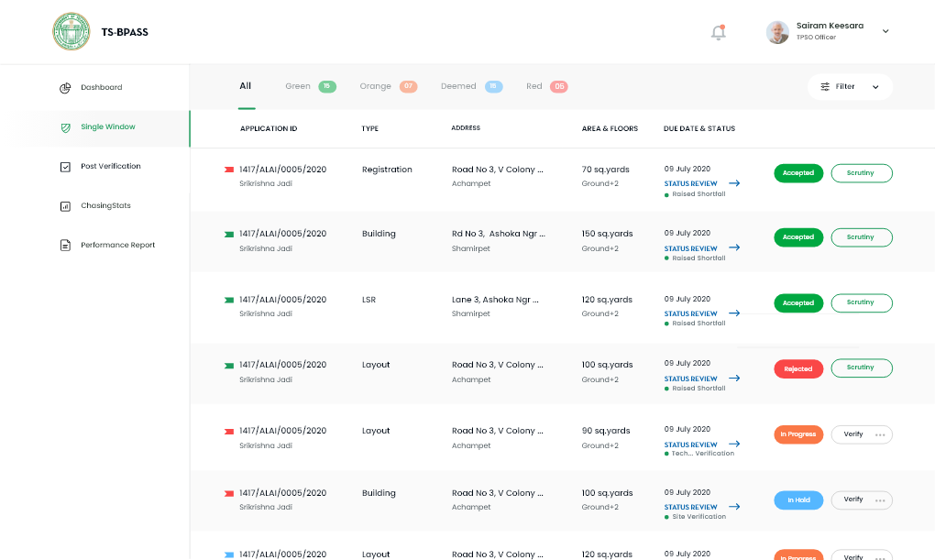Click the green flag on the Rd No 3 Building row

tap(228, 235)
